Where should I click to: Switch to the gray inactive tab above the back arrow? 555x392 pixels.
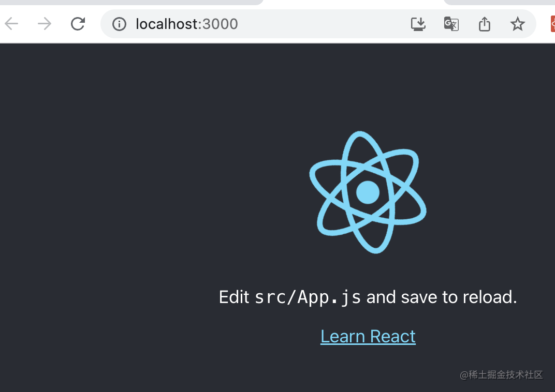click(x=131, y=2)
